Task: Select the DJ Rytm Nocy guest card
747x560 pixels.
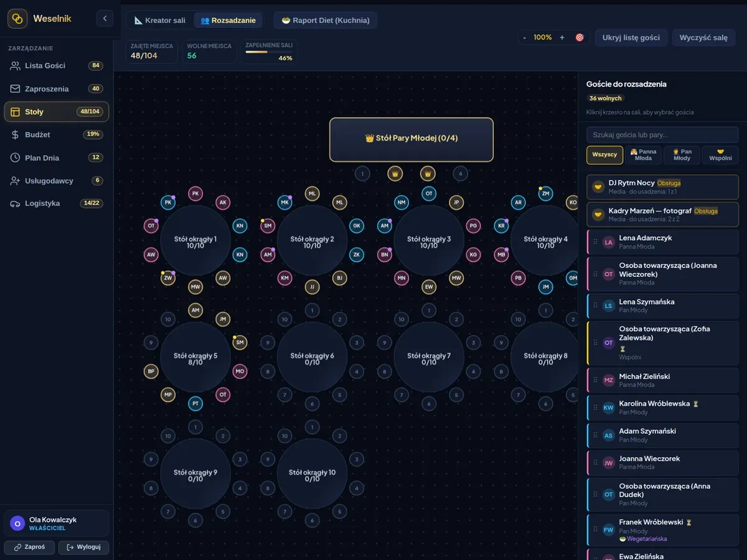Action: pos(662,187)
